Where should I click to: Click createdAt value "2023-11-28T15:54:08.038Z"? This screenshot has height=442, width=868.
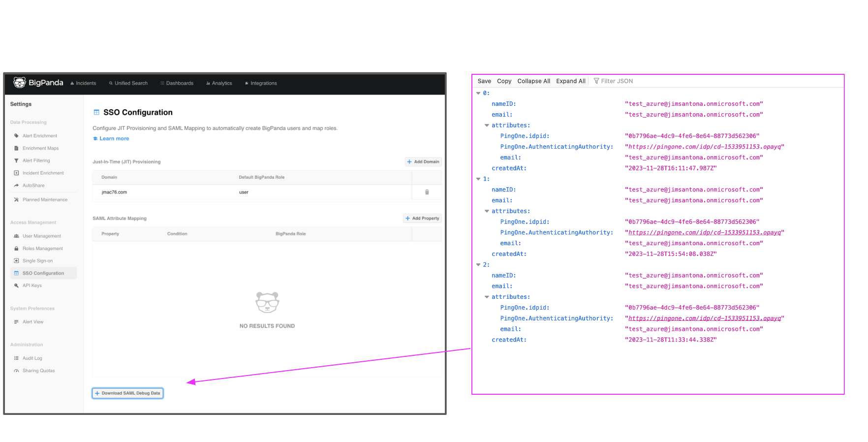point(671,254)
